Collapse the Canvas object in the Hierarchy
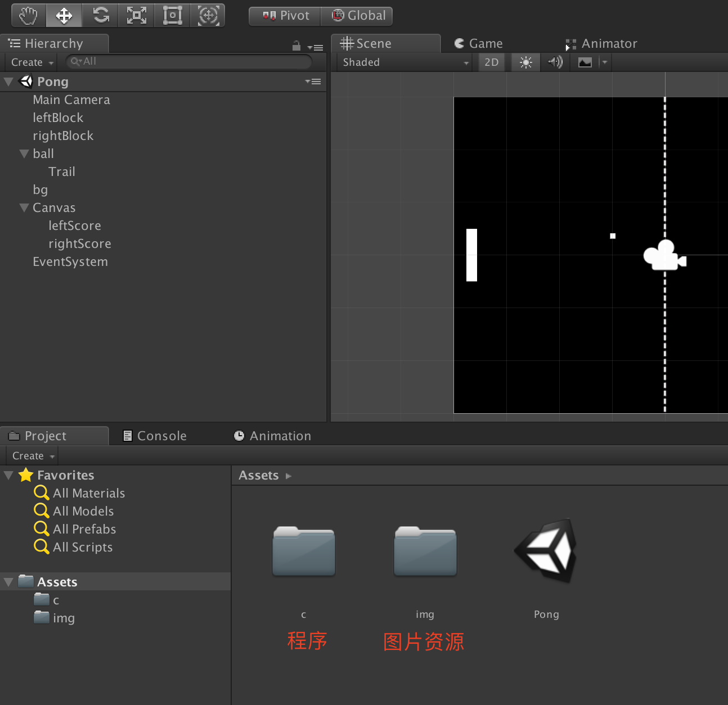728x705 pixels. [24, 207]
